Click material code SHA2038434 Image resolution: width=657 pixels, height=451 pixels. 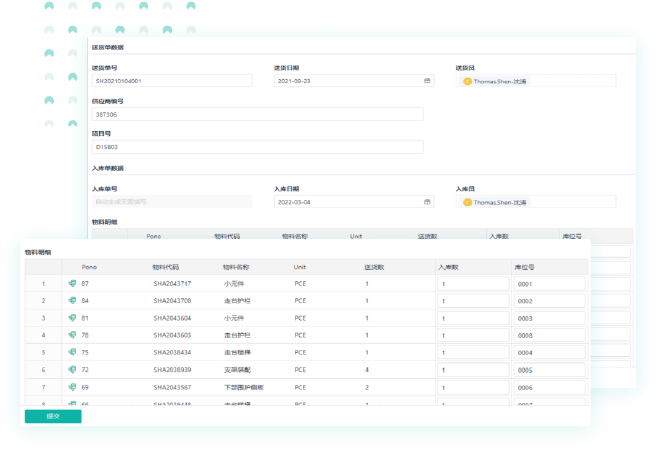(x=172, y=353)
